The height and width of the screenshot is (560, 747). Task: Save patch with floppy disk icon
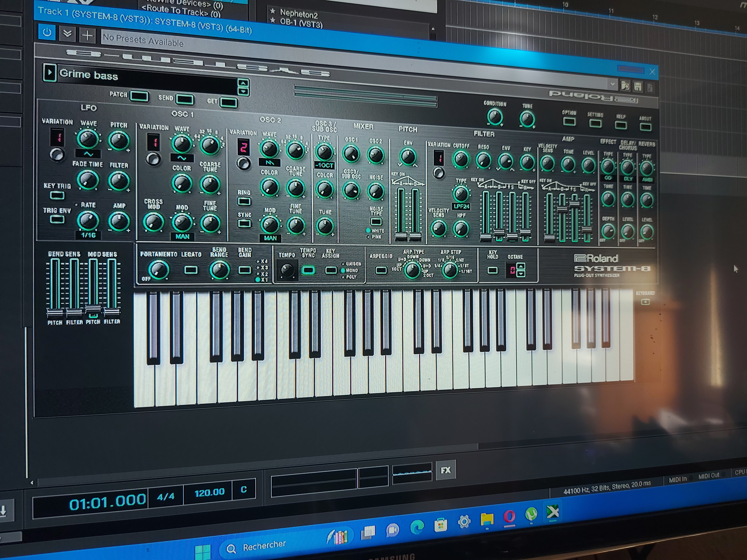pyautogui.click(x=638, y=87)
